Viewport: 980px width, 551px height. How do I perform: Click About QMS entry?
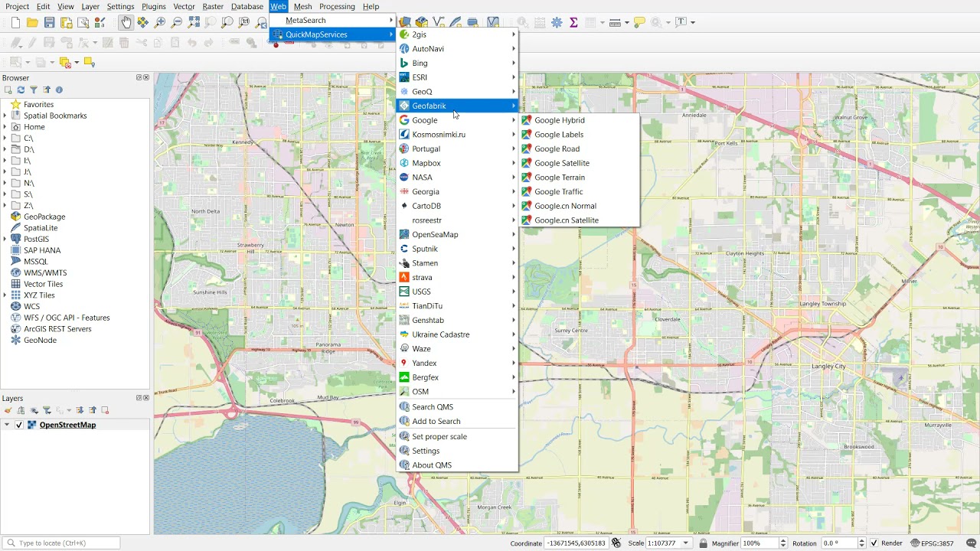[457, 465]
